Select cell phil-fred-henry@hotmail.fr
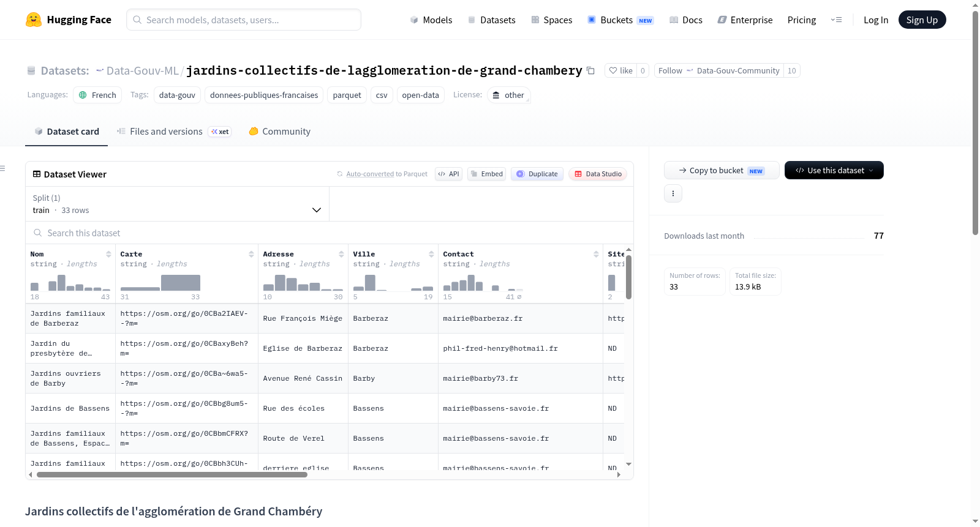980x527 pixels. click(x=521, y=348)
